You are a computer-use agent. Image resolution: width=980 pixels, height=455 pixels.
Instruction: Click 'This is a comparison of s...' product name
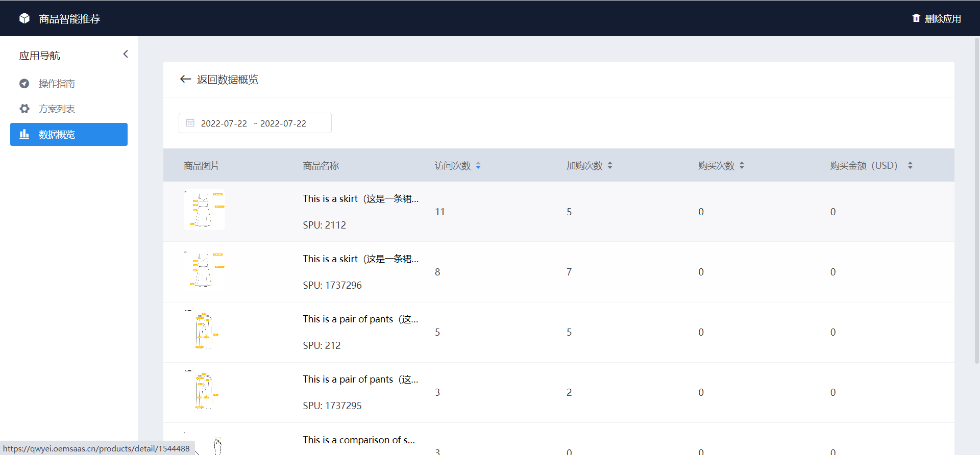359,440
